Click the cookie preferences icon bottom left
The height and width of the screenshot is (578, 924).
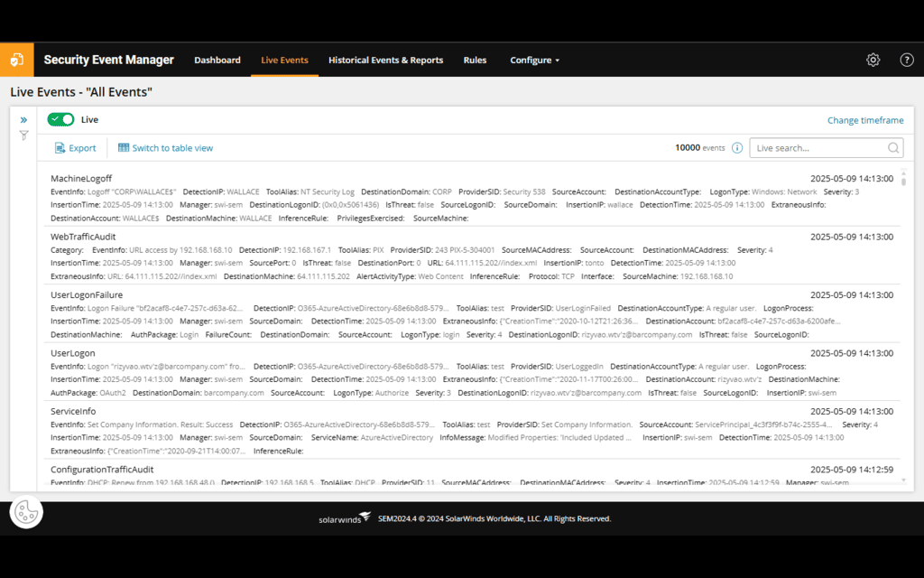[x=25, y=511]
